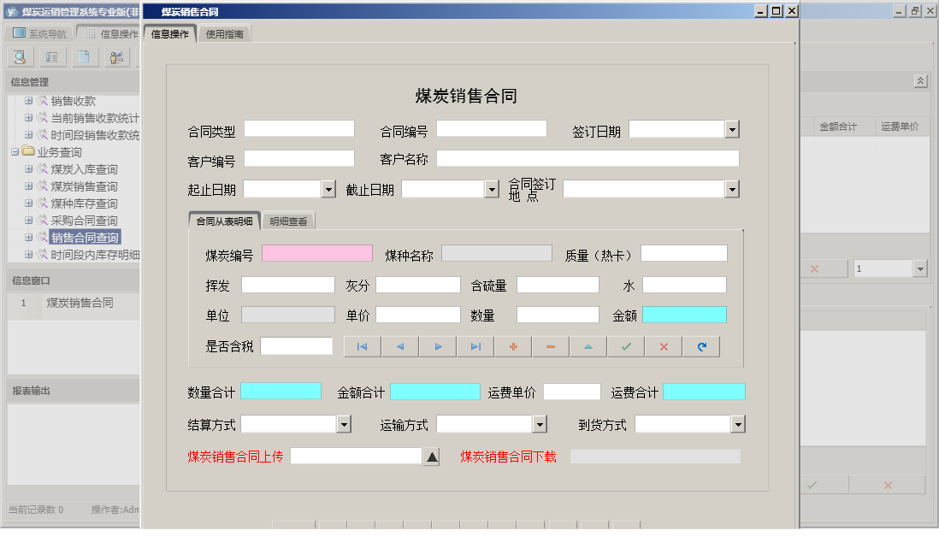The height and width of the screenshot is (560, 939).
Task: Open the report view toolbar icon
Action: (x=51, y=56)
